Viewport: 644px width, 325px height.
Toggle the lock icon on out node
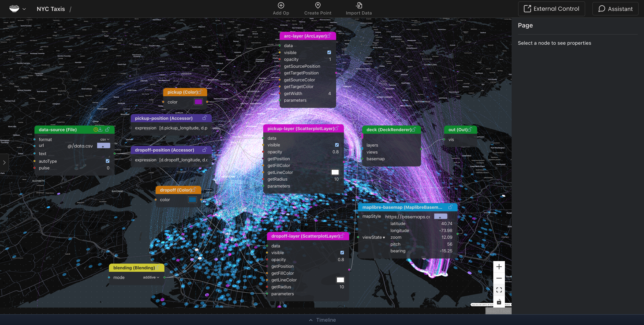470,129
